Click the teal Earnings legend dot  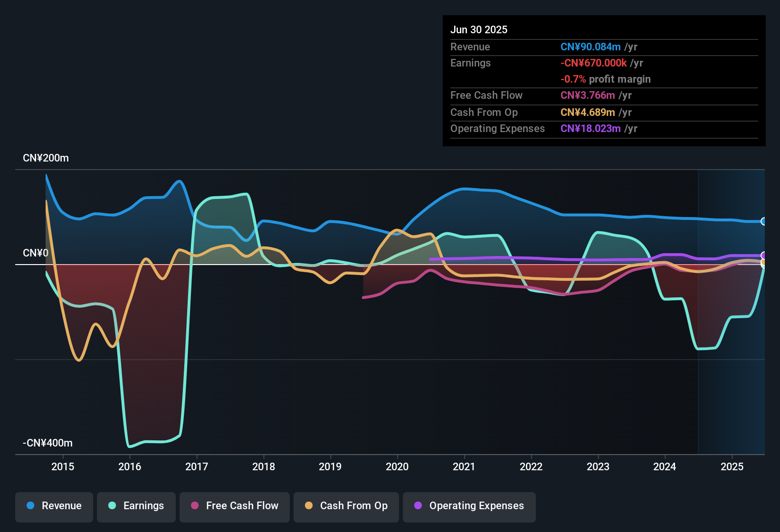coord(112,506)
